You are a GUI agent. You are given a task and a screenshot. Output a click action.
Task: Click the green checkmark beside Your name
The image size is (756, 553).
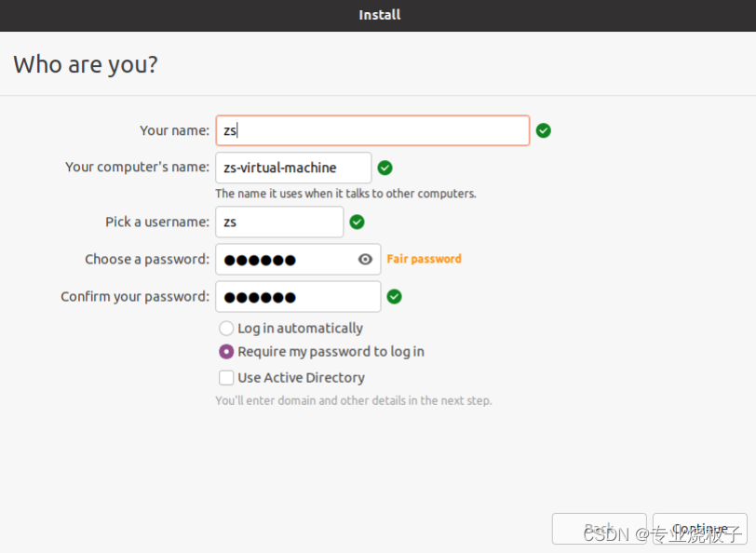pos(544,130)
